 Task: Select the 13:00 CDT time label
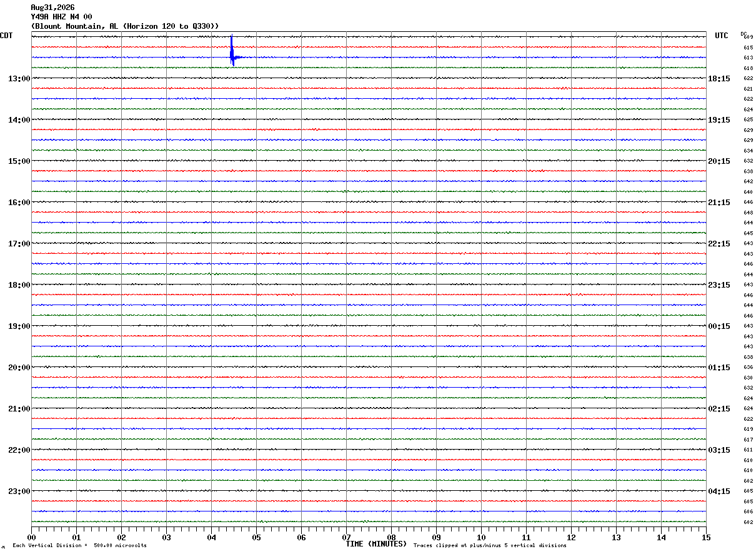[19, 79]
